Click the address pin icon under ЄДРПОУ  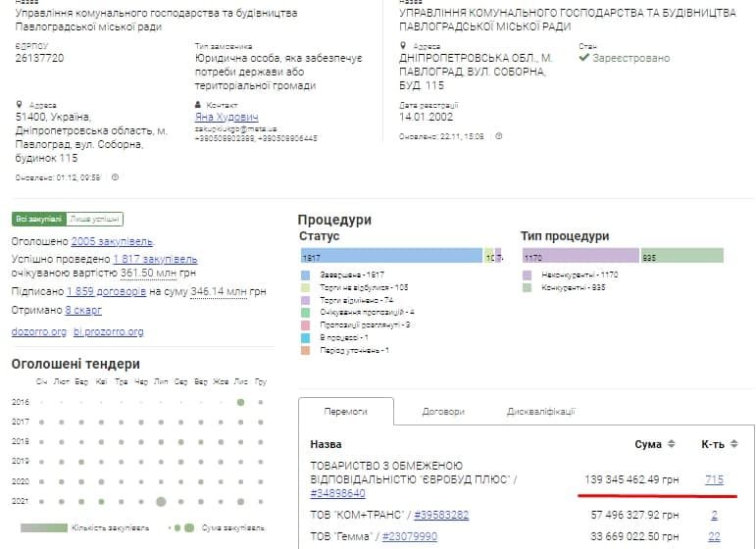click(x=20, y=105)
